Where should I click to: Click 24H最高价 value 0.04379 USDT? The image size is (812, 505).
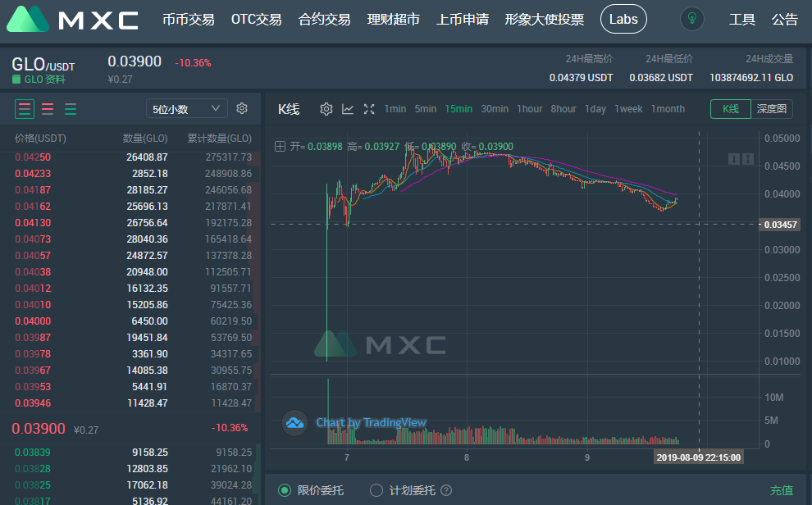pyautogui.click(x=581, y=78)
